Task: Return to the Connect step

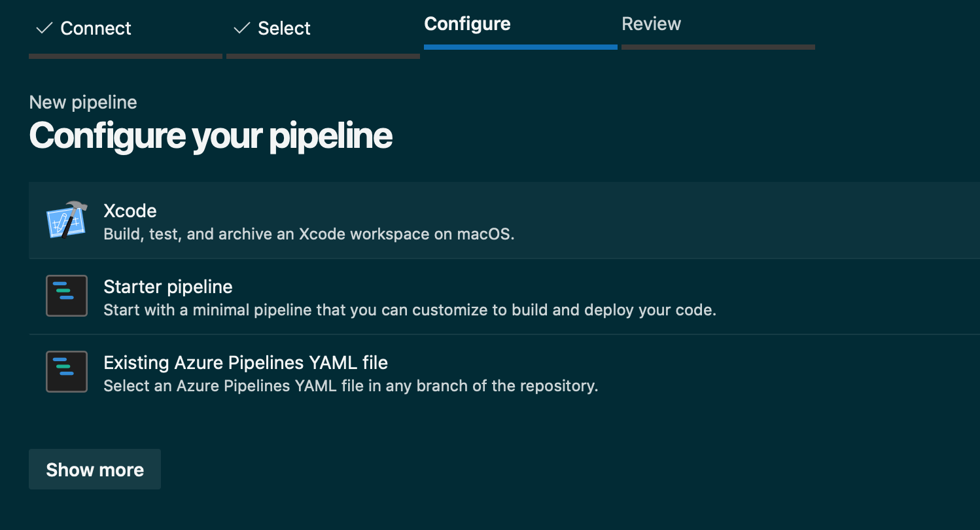Action: pos(95,28)
